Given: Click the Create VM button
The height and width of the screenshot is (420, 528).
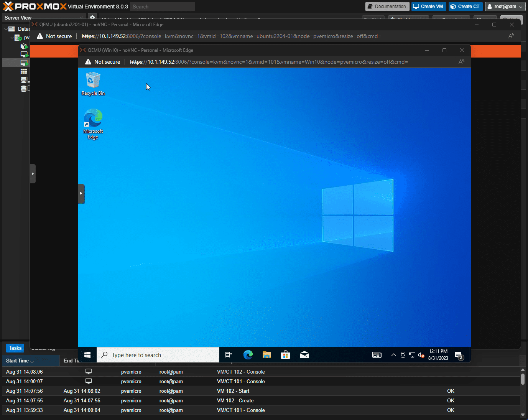Looking at the screenshot, I should click(x=428, y=7).
